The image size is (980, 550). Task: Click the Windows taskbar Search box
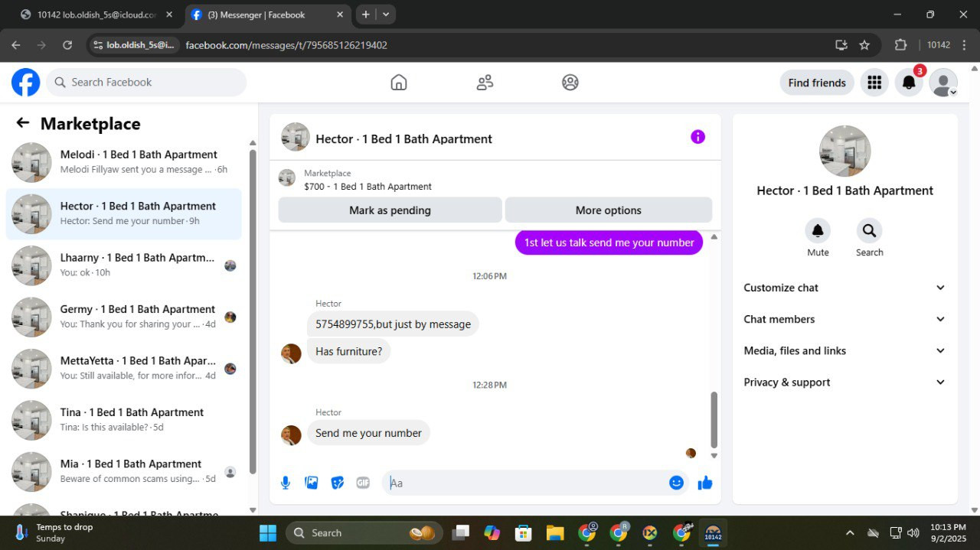tap(364, 532)
